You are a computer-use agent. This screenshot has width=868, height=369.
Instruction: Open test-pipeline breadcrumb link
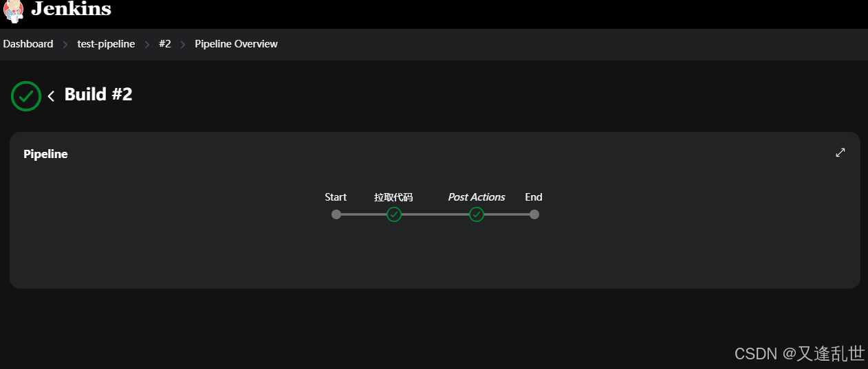coord(106,44)
